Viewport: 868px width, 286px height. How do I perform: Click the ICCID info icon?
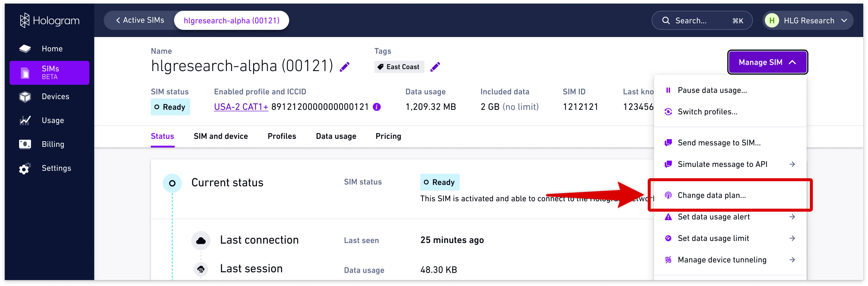377,107
